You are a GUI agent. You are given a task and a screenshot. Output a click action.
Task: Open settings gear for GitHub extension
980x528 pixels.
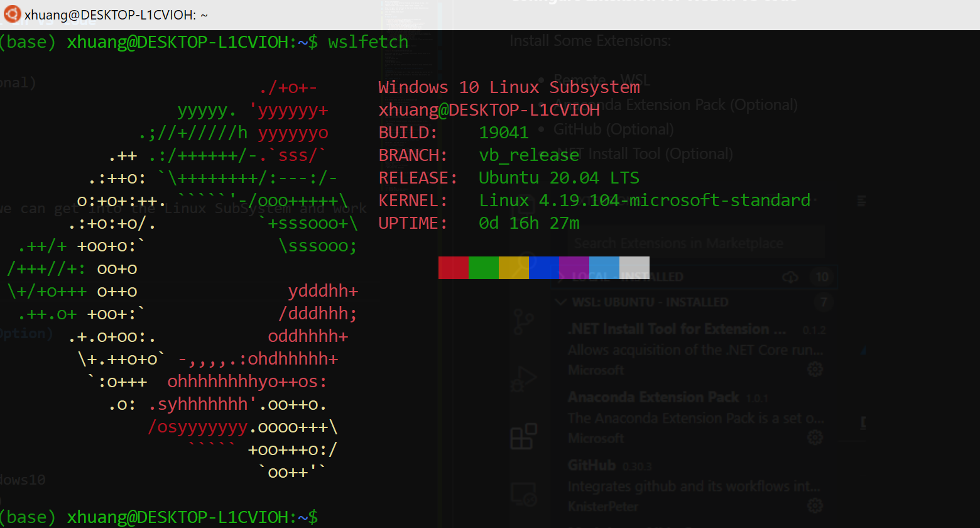point(815,505)
